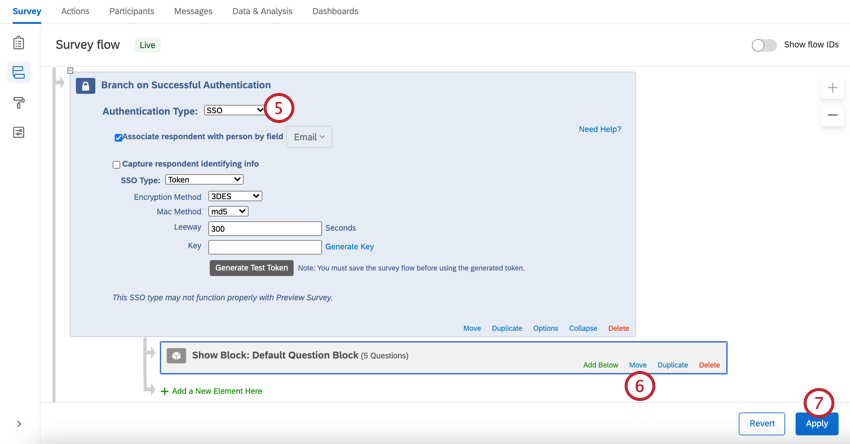
Task: Open Look and feel paint roller icon
Action: [x=18, y=102]
